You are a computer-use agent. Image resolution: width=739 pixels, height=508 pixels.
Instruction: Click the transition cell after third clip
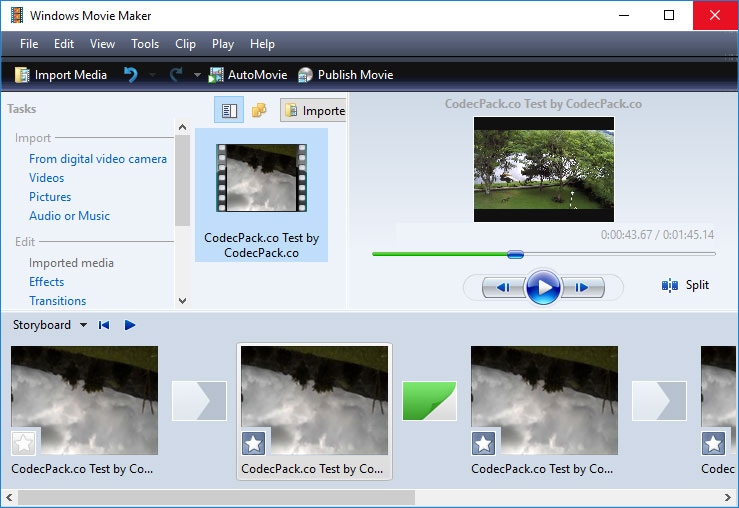(x=659, y=401)
